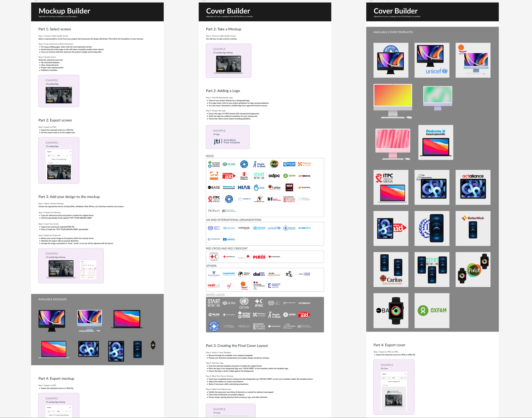The width and height of the screenshot is (532, 418).
Task: Choose the UNOPS logo
Action: tap(304, 228)
